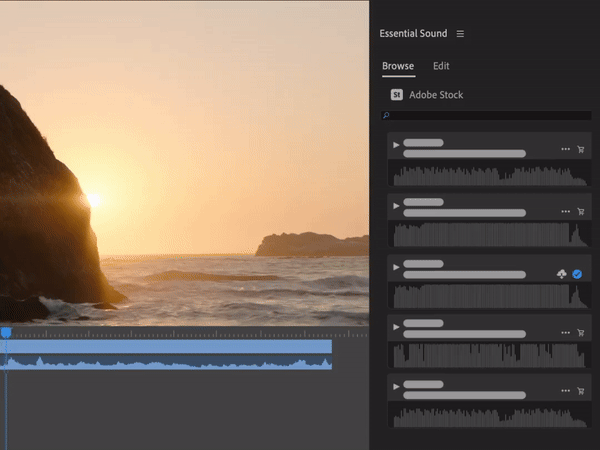Open more options for fifth track
Image resolution: width=600 pixels, height=450 pixels.
pos(565,391)
